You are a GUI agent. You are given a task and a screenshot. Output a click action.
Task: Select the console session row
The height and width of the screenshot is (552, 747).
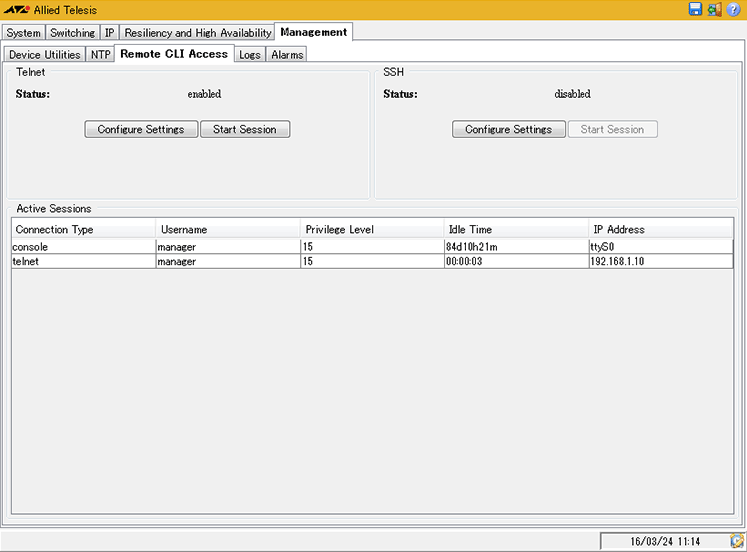point(372,246)
